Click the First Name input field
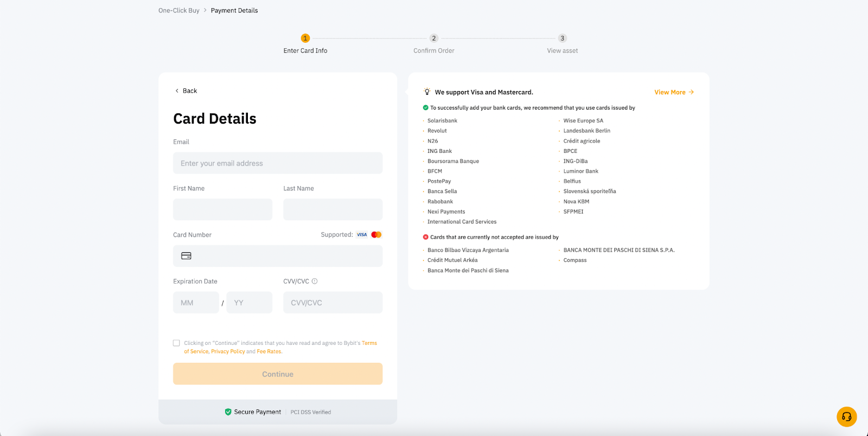This screenshot has width=868, height=436. click(x=222, y=209)
